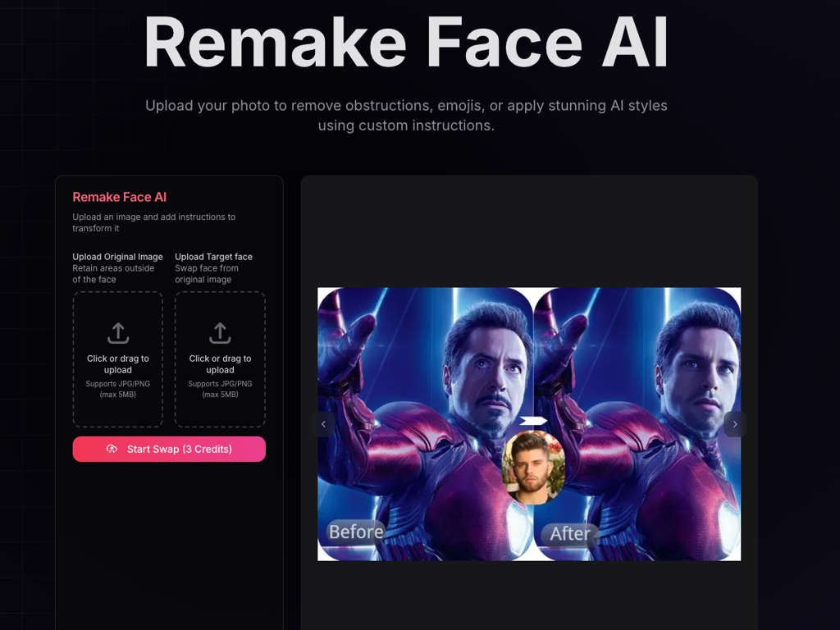Click the white arrow between the example images

(533, 421)
